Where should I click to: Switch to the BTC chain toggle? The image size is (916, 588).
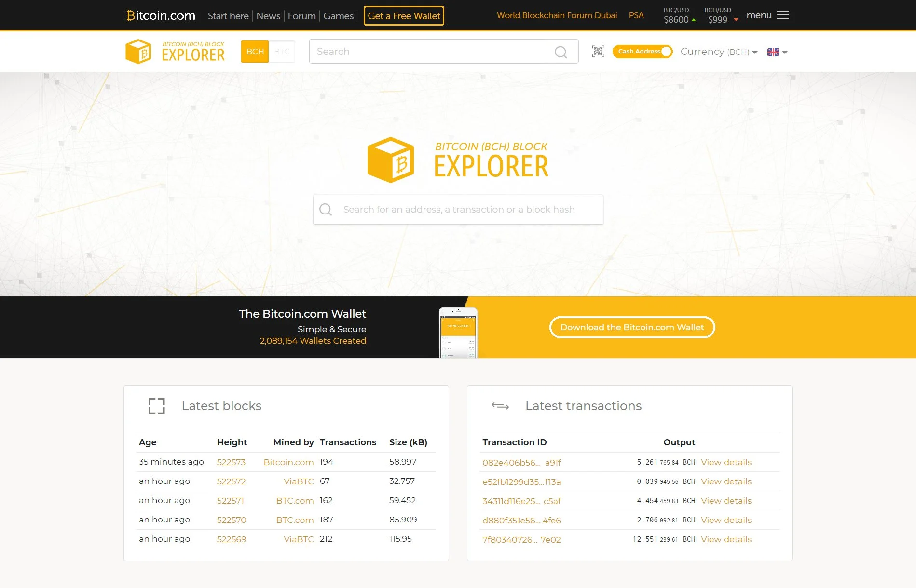pyautogui.click(x=282, y=52)
